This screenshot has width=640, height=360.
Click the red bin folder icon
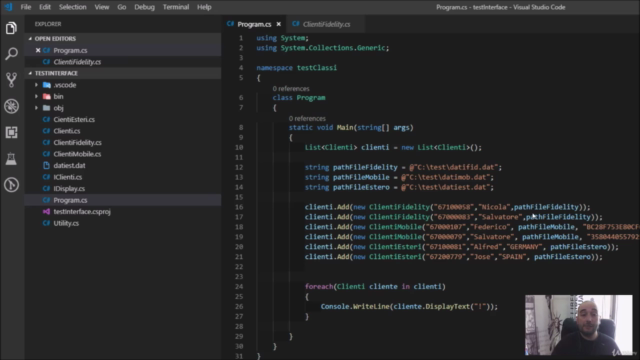point(47,96)
